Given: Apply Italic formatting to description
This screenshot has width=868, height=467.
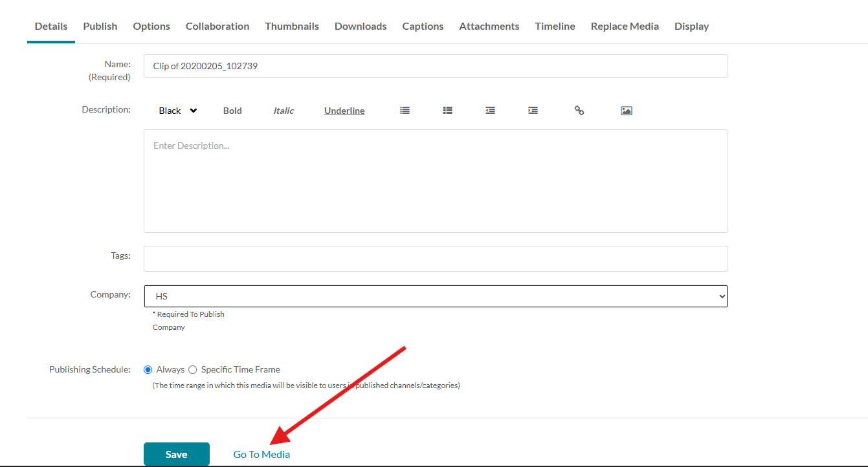Looking at the screenshot, I should [284, 111].
